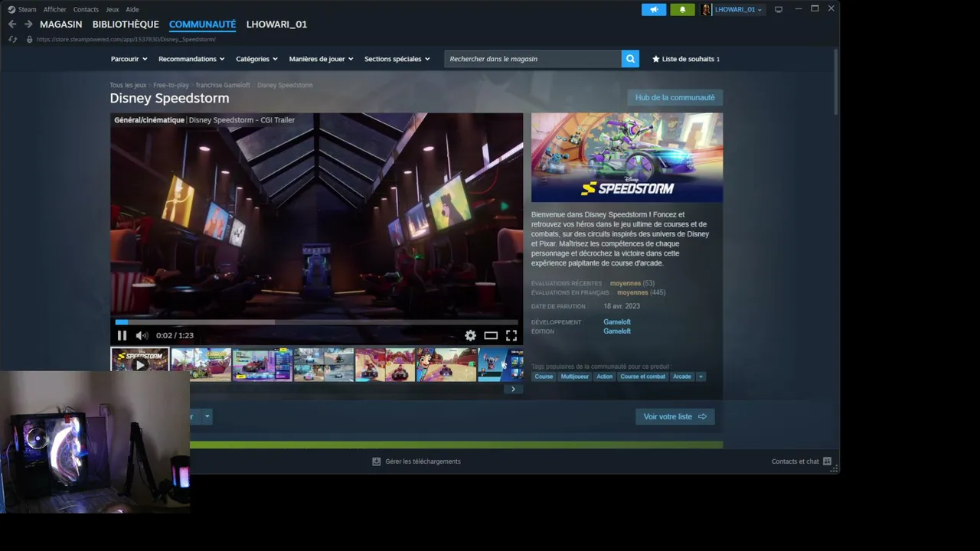Select the Course et combat tag
Viewport: 980px width, 551px height.
(643, 377)
